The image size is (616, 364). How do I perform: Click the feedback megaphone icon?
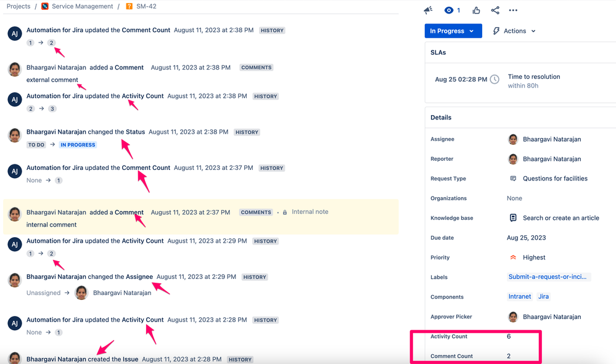coord(428,10)
